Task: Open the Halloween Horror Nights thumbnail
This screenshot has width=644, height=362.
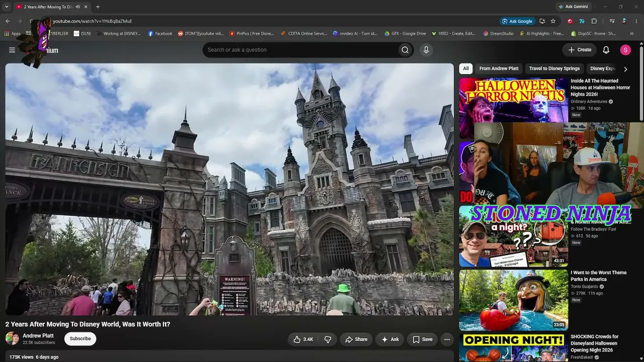Action: 513,100
